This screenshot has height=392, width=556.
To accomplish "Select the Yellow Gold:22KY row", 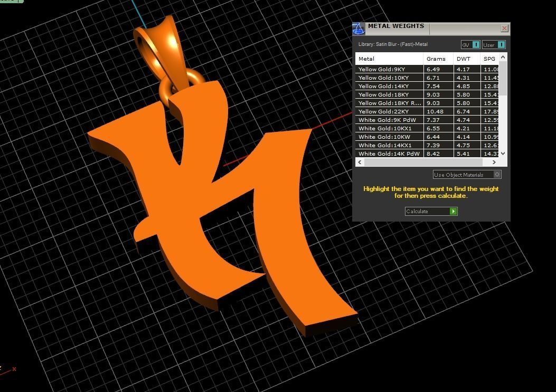I will pos(427,111).
